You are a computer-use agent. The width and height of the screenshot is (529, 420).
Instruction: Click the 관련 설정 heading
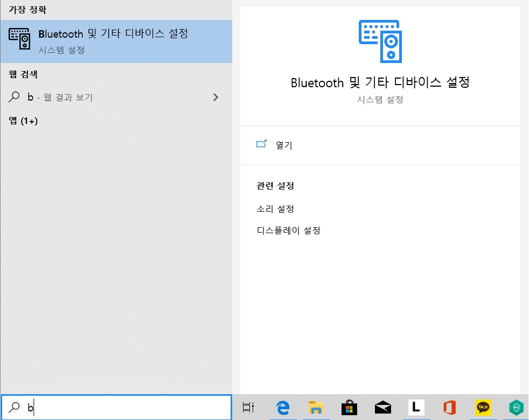[x=275, y=186]
